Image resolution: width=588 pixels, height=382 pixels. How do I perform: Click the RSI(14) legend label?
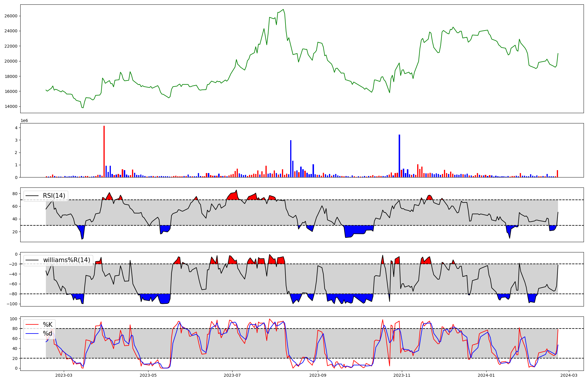[x=54, y=196]
